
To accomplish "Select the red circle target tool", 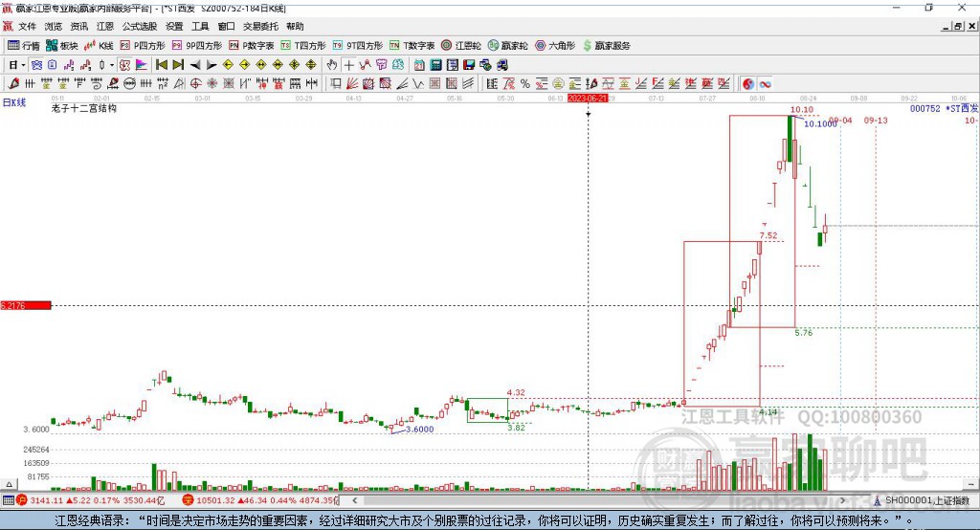I will point(195,84).
